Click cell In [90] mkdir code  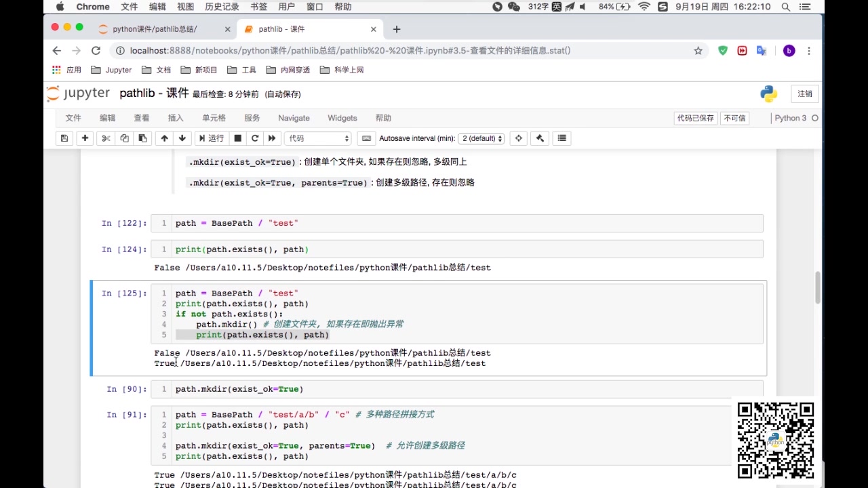point(239,389)
